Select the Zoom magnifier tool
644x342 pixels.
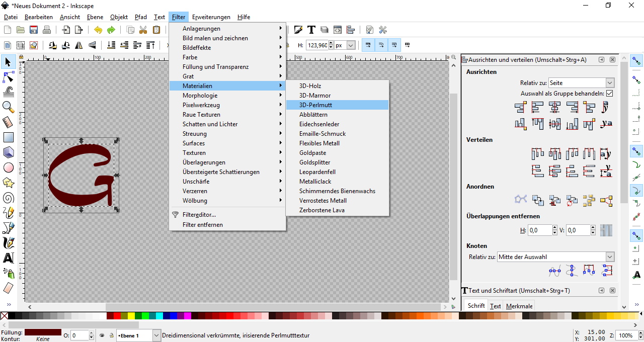[8, 107]
